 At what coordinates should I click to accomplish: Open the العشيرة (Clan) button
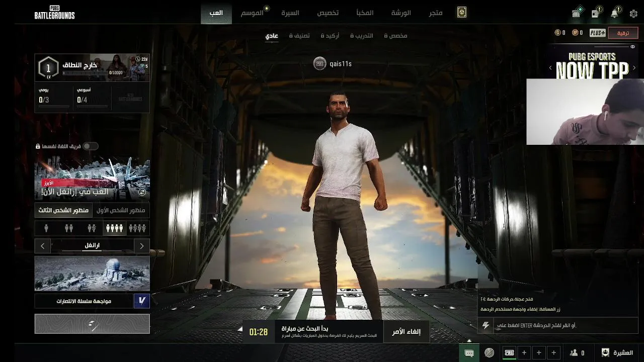click(617, 353)
